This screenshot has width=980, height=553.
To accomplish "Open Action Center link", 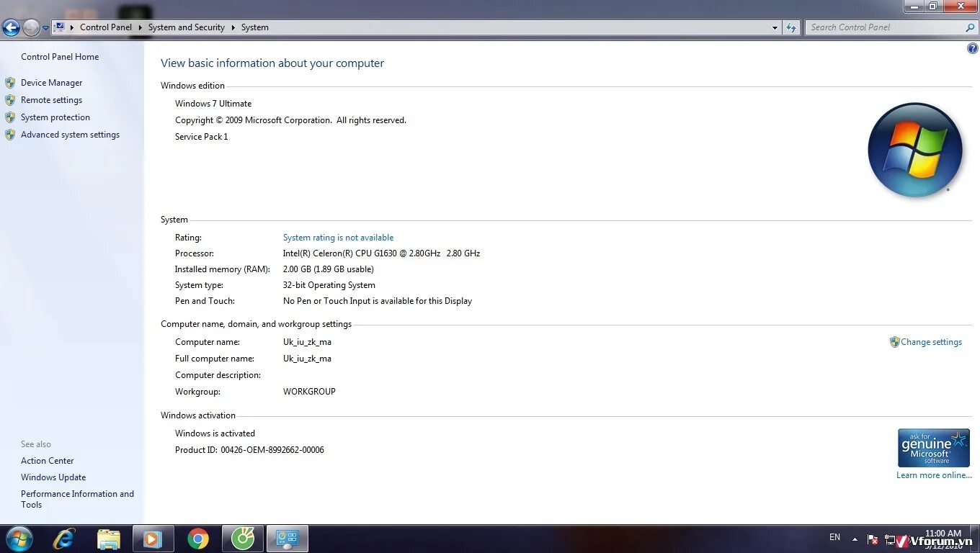I will point(48,461).
